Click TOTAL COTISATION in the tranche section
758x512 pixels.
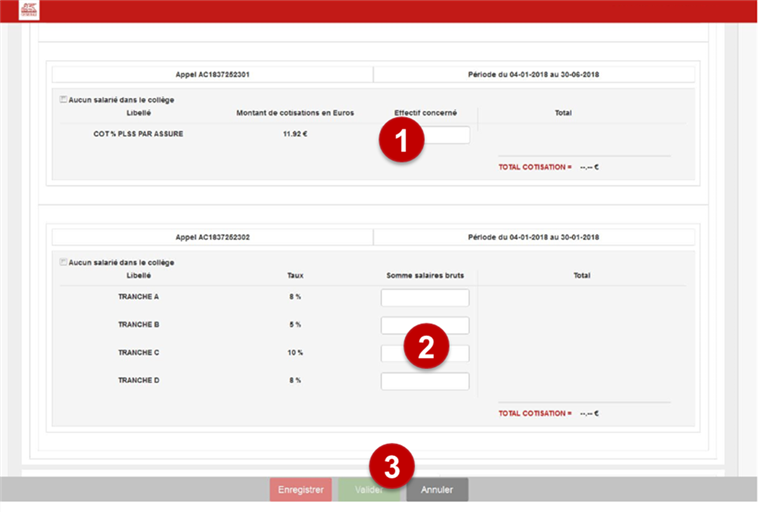[x=535, y=413]
